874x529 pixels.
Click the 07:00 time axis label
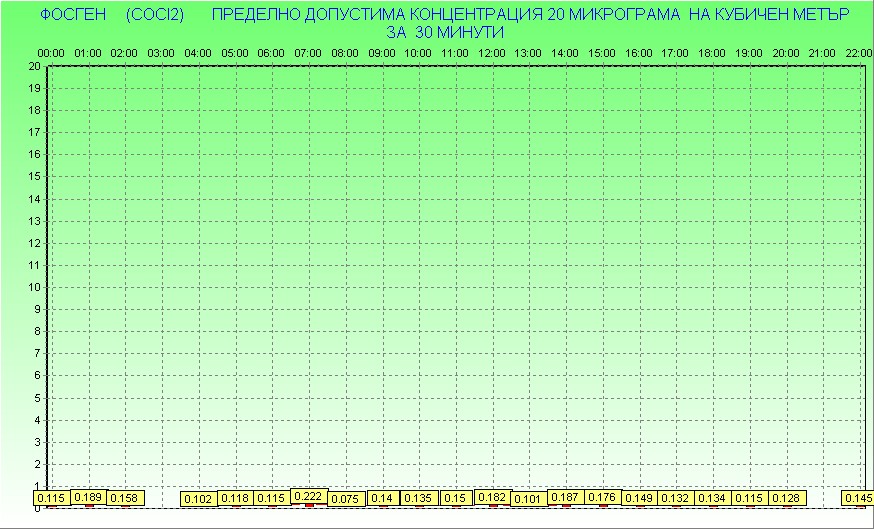tap(308, 53)
